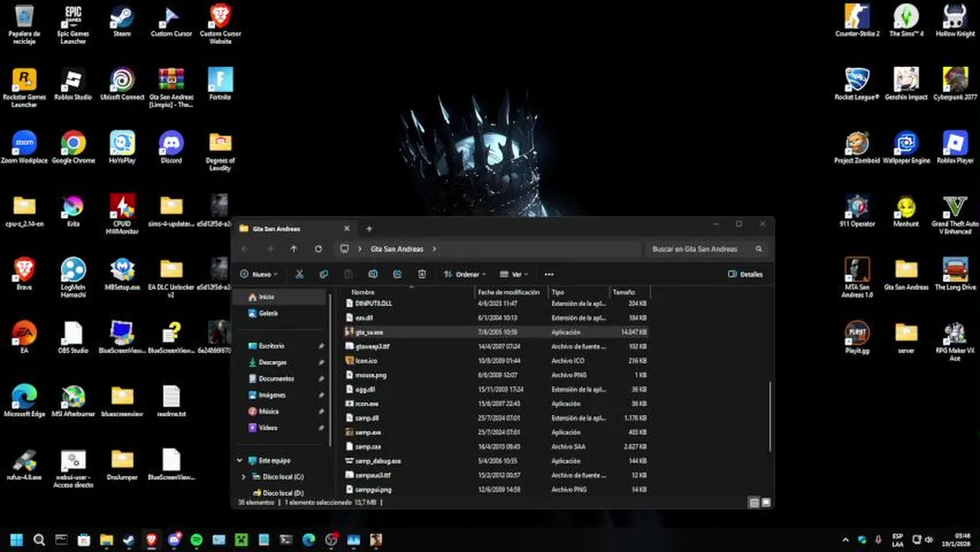
Task: Select the Cyberpunk 2077 desktop icon
Action: point(955,84)
